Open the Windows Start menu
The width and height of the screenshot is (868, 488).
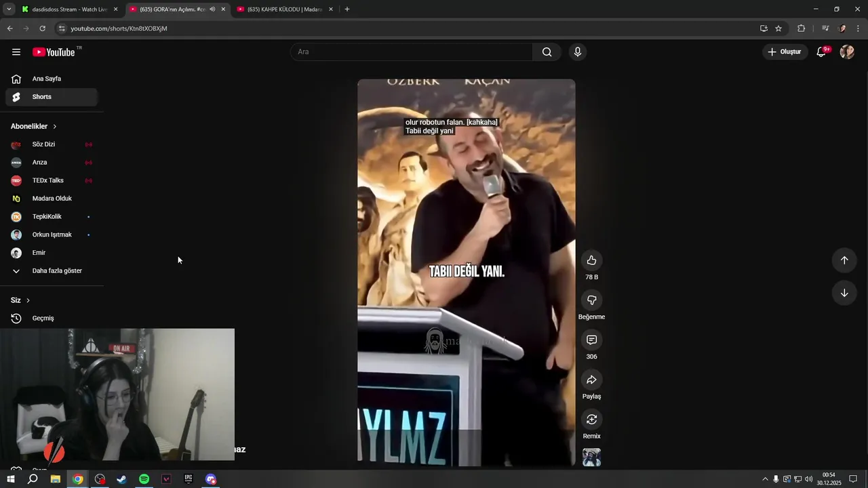tap(11, 479)
